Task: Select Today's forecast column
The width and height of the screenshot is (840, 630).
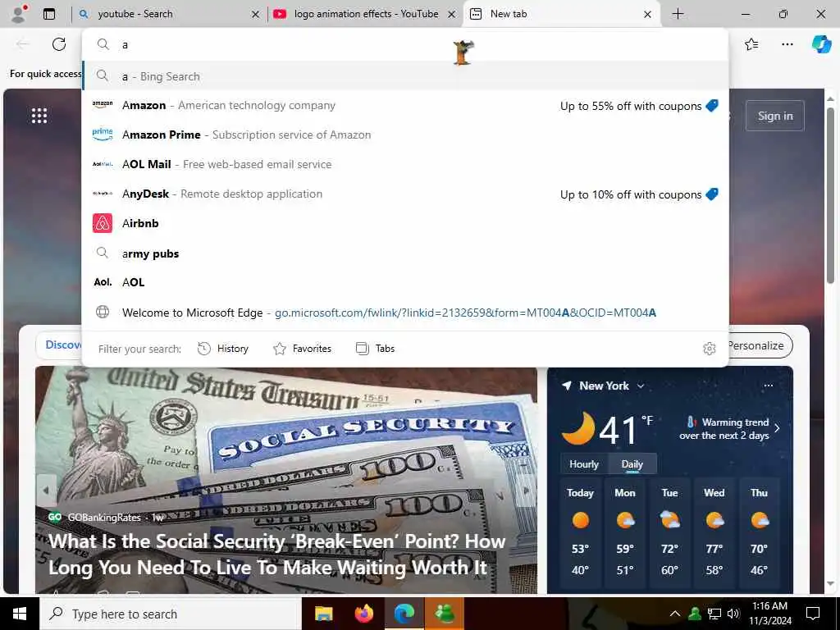Action: point(580,532)
